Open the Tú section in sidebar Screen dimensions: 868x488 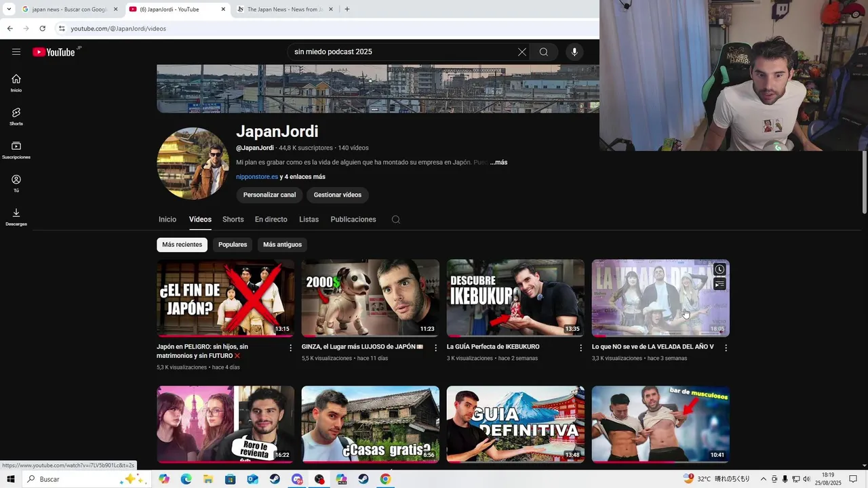point(16,184)
